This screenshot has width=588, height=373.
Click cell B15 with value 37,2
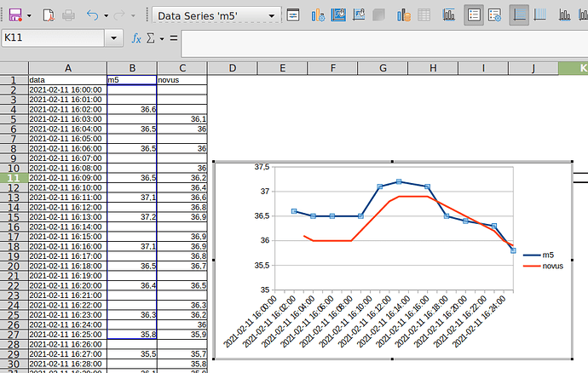click(x=132, y=217)
